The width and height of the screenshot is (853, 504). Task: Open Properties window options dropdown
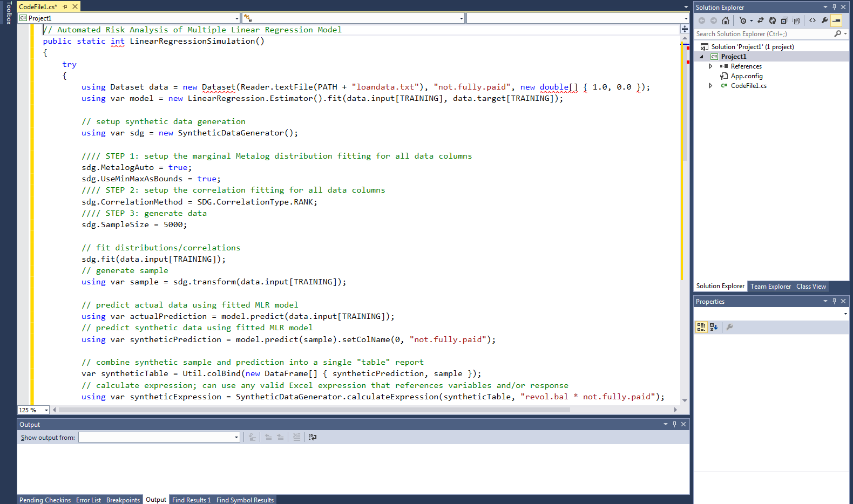pos(825,301)
